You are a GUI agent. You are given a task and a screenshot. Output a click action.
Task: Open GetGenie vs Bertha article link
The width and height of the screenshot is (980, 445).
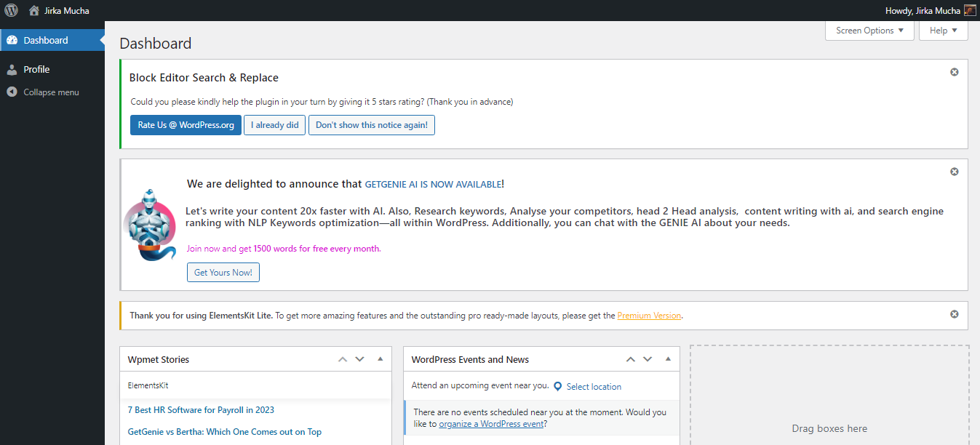225,432
